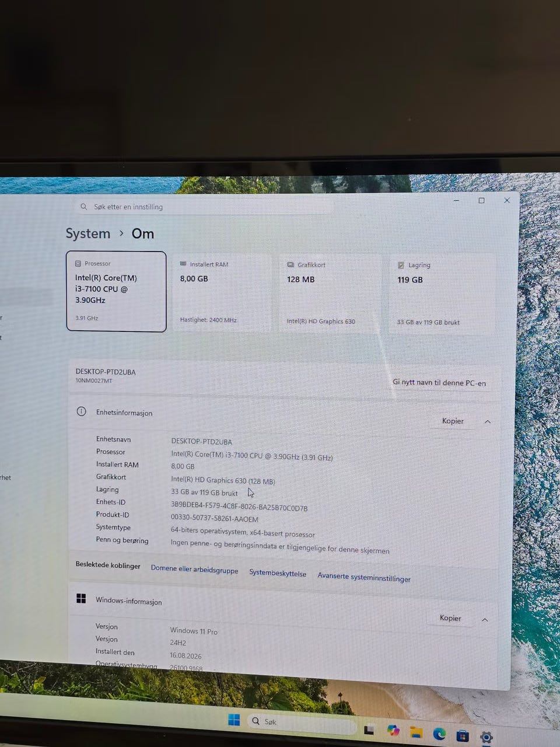Screen dimensions: 560x747
Task: Click the device name DESKTOP-PTD2UBA heading
Action: click(x=106, y=372)
